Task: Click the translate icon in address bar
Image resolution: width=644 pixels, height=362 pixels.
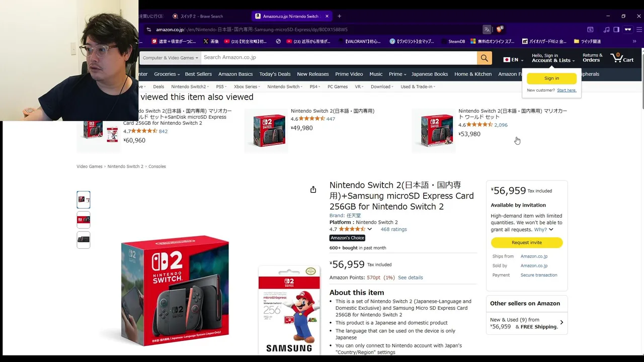Action: pyautogui.click(x=487, y=30)
